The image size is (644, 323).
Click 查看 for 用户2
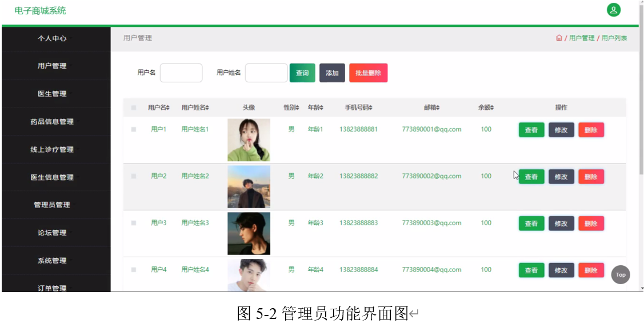pos(531,177)
